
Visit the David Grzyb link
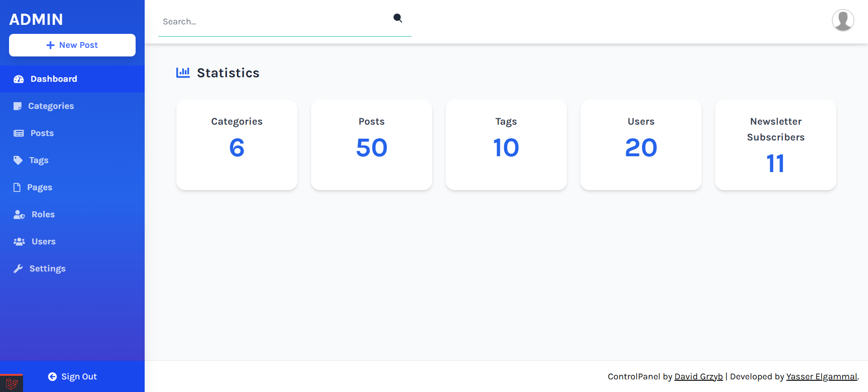(x=698, y=377)
